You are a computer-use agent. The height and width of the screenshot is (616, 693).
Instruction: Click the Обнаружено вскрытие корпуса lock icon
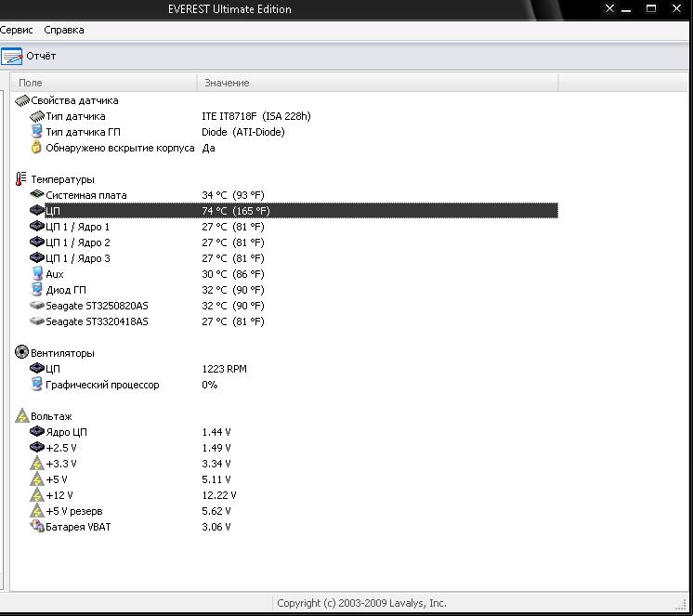point(37,148)
